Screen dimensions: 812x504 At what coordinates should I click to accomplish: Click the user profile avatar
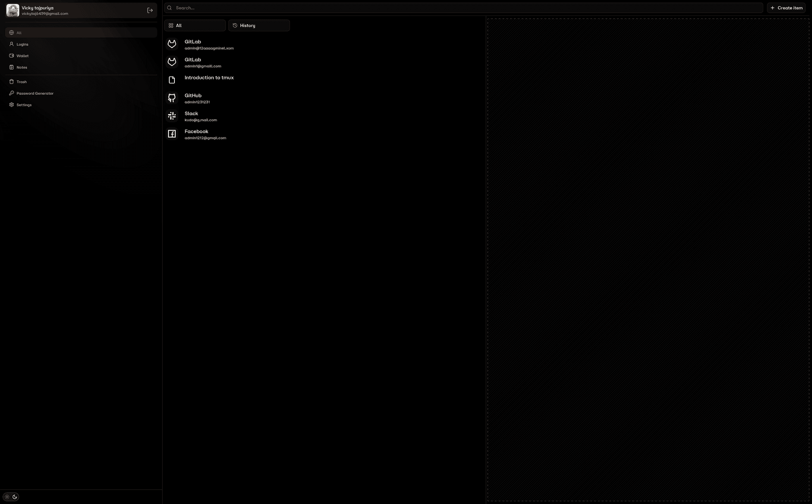(13, 11)
